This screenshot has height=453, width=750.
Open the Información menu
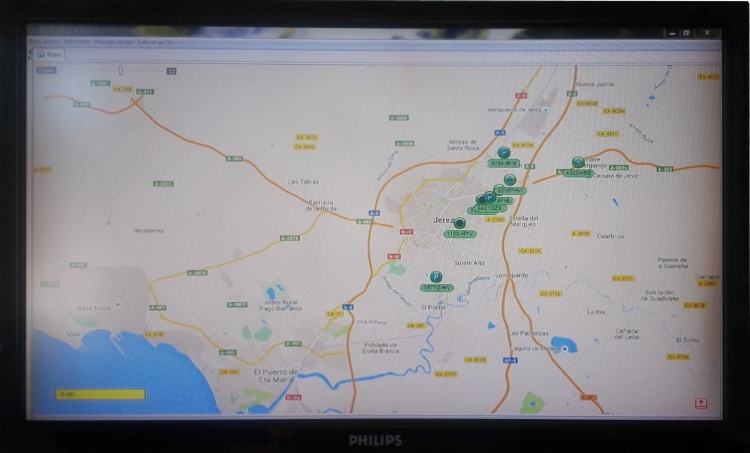pos(155,42)
